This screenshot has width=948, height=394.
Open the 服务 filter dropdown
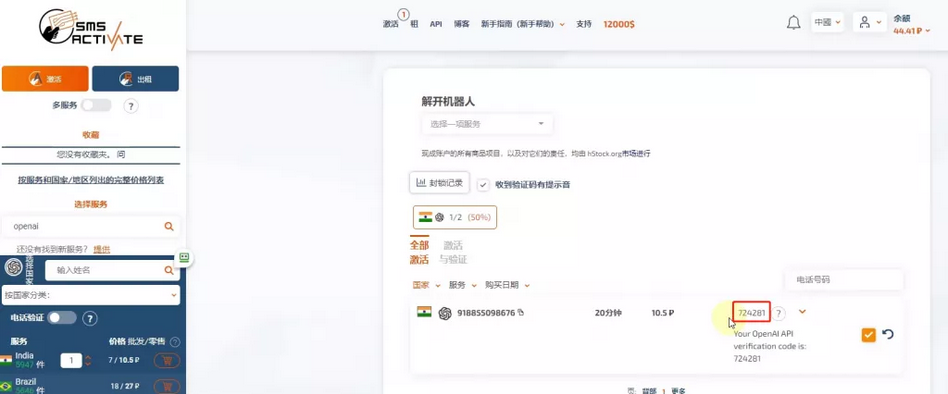[x=463, y=285]
